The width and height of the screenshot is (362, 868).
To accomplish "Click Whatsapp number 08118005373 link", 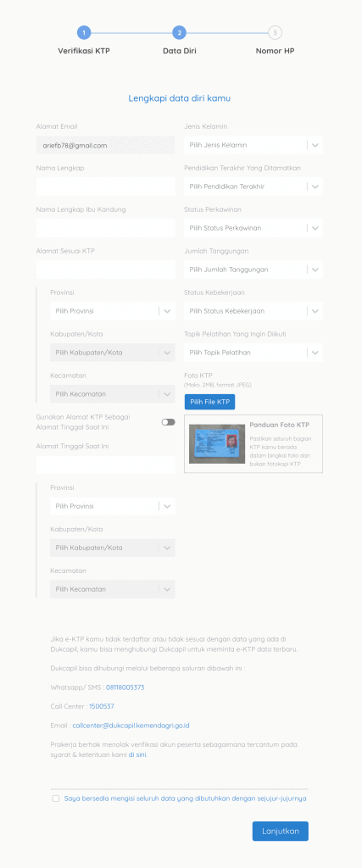I will (x=125, y=687).
